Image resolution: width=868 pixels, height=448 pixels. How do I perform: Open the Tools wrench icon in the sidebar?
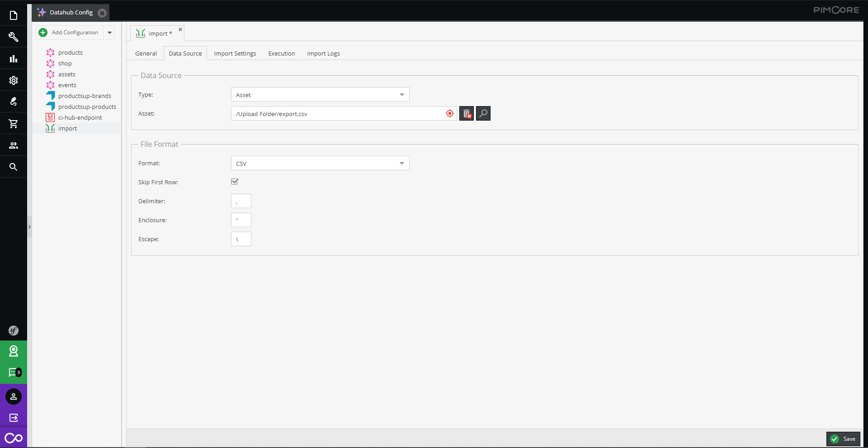tap(14, 37)
